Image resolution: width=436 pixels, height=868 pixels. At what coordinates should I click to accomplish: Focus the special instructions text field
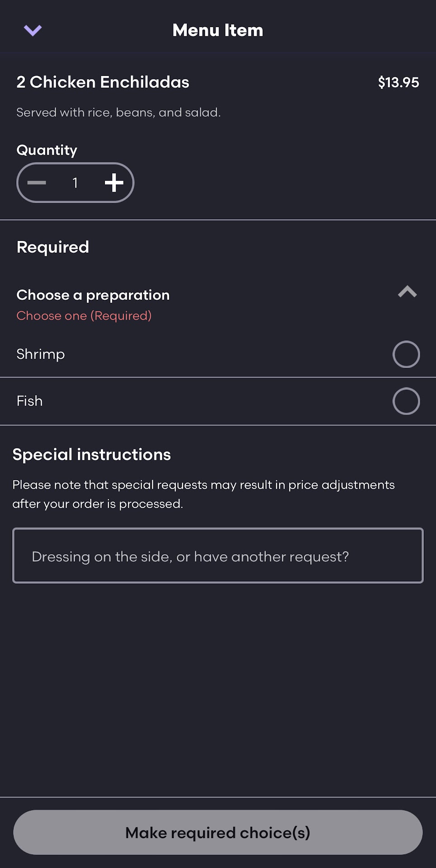click(218, 556)
